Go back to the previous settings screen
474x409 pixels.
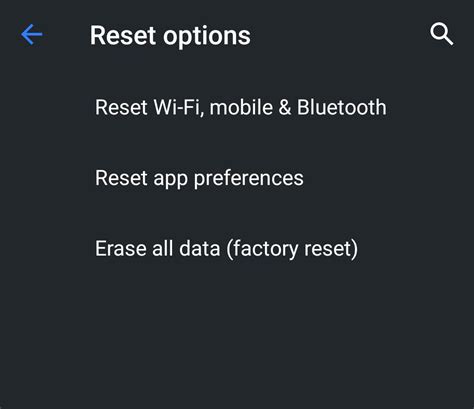[32, 34]
